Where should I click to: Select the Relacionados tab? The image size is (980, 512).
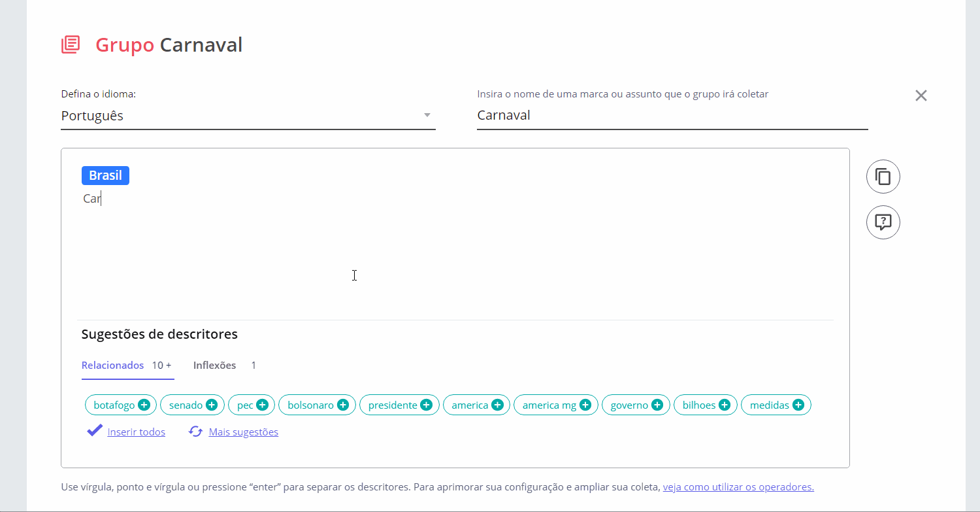pyautogui.click(x=112, y=365)
